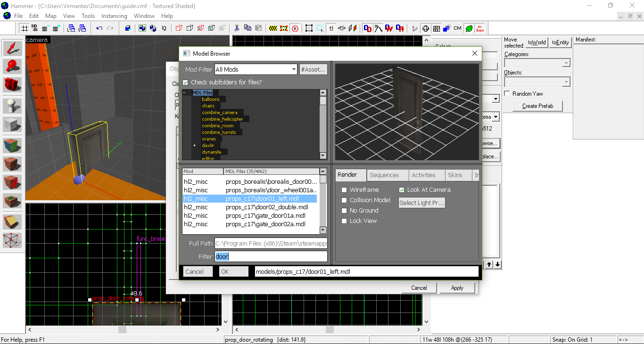Screen dimensions: 644x344
Task: Select the Clipping tool
Action: (x=13, y=221)
